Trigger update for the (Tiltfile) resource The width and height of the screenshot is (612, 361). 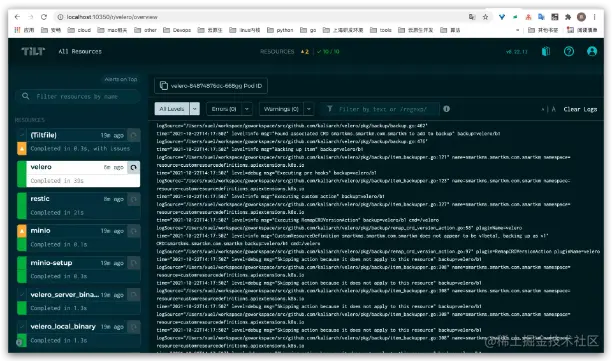(x=133, y=135)
